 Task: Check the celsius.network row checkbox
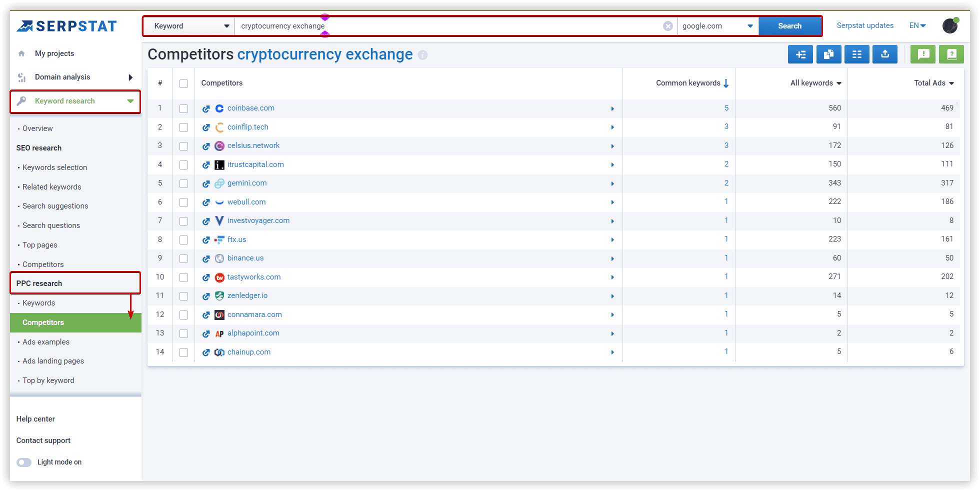point(184,146)
